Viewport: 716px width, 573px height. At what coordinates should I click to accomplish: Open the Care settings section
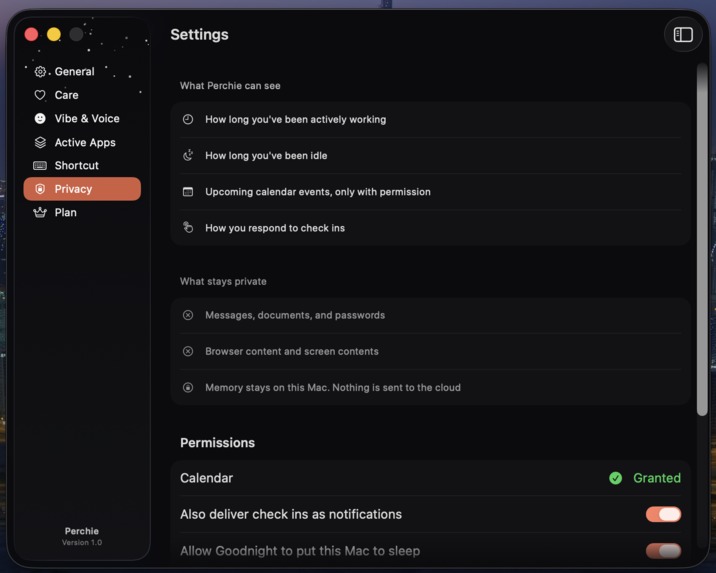tap(82, 95)
